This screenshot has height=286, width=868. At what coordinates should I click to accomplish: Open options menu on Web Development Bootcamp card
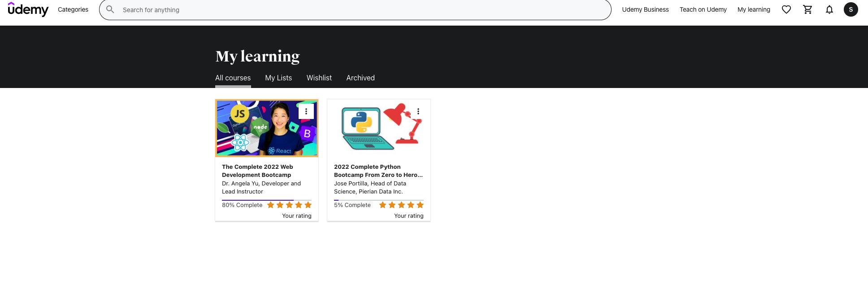tap(306, 111)
